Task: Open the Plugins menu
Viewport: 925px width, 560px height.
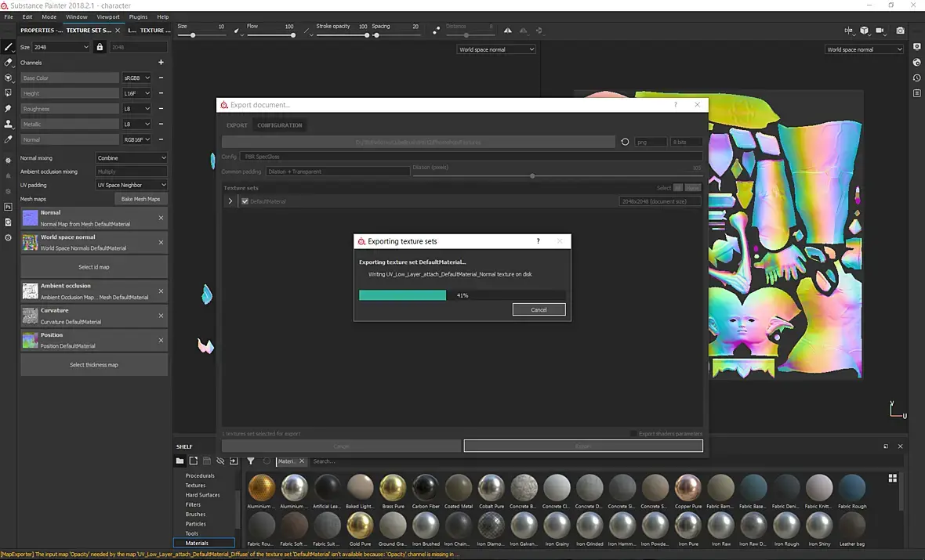Action: [138, 17]
